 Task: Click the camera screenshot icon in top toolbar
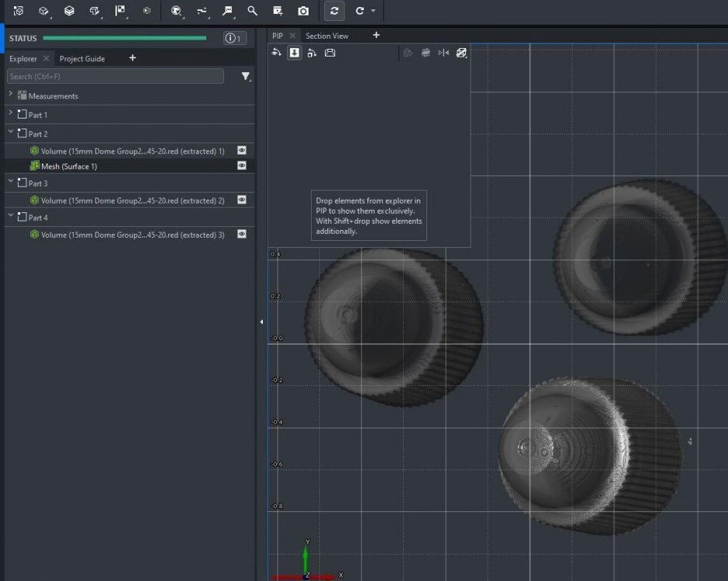303,11
